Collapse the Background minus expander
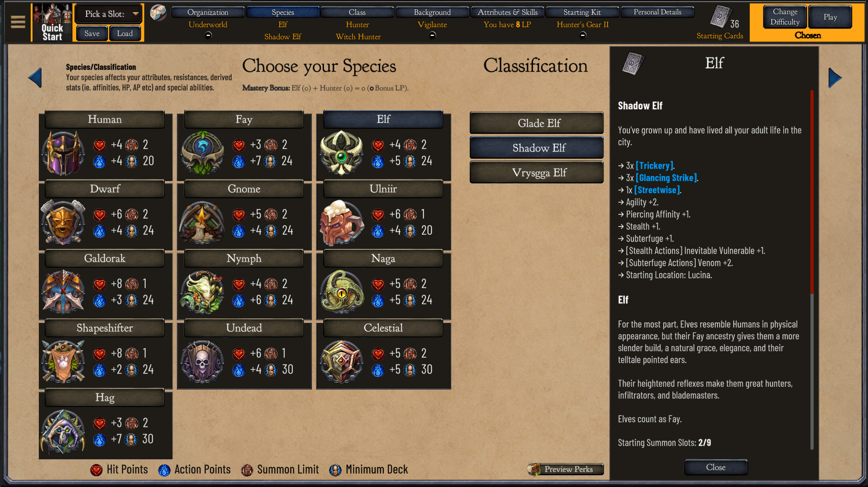868x487 pixels. pos(432,35)
